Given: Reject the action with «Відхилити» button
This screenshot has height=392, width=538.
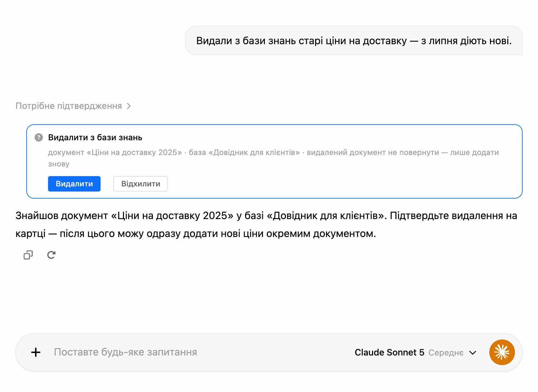Looking at the screenshot, I should point(141,184).
